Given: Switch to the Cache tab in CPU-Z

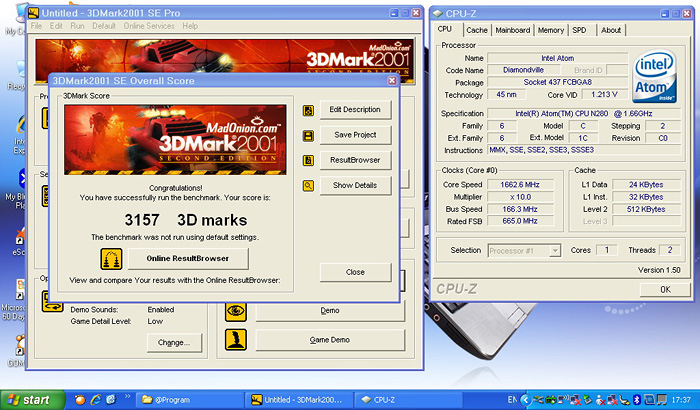Looking at the screenshot, I should click(x=477, y=30).
